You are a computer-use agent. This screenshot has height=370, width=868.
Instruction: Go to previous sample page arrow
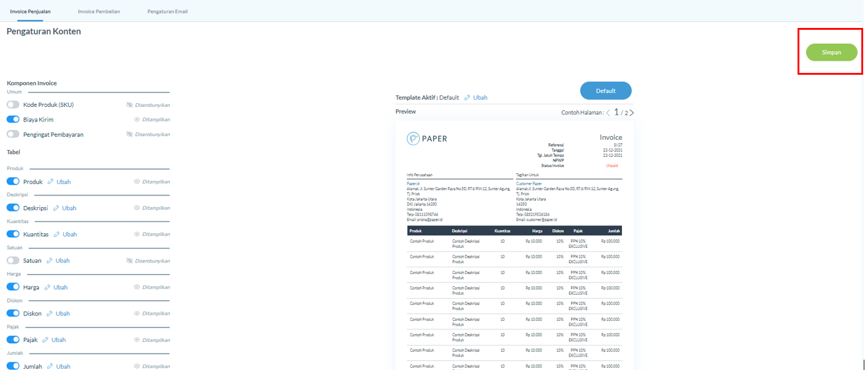(609, 113)
